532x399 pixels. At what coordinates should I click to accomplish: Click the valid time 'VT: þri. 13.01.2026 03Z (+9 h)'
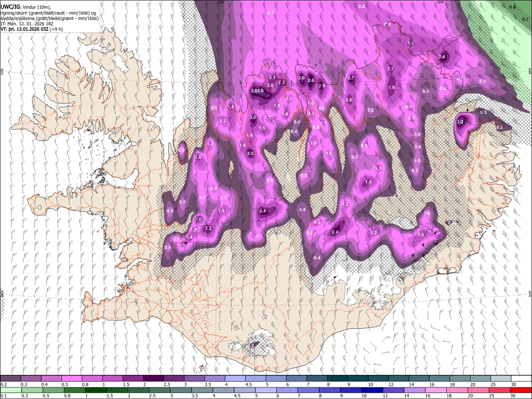click(32, 29)
